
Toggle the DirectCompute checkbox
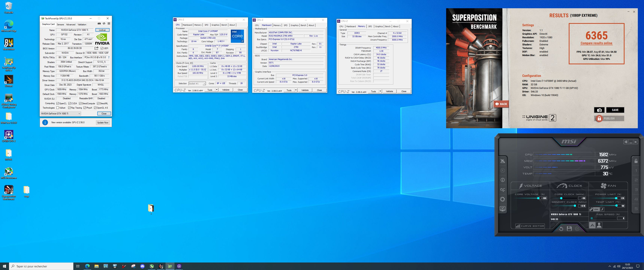tap(80, 103)
